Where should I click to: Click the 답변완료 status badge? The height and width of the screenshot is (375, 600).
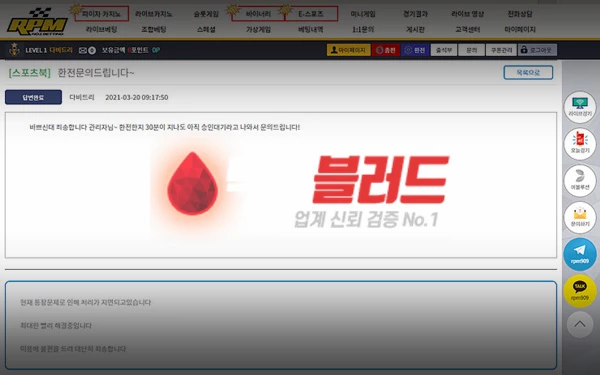[33, 97]
